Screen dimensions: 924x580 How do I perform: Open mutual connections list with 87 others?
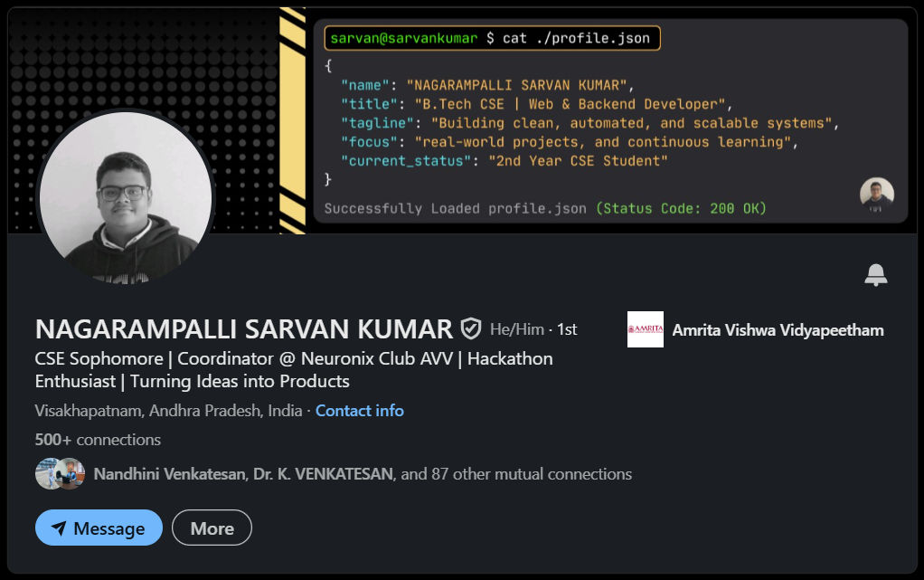tap(363, 474)
